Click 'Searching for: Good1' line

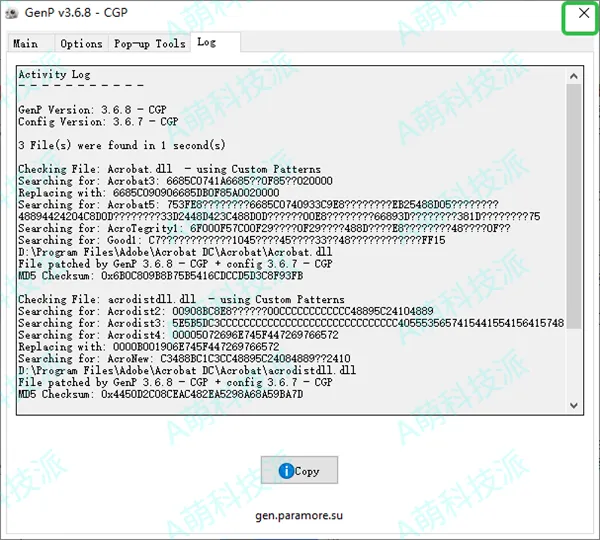232,240
